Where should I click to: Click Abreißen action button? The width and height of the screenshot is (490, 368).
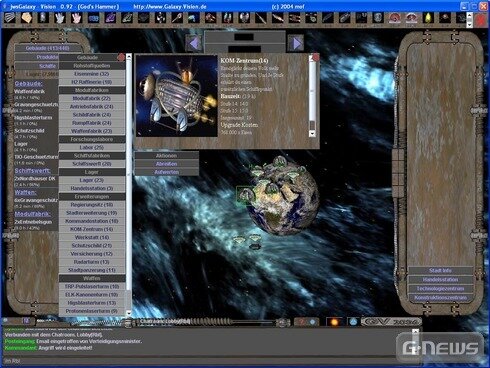[x=166, y=164]
